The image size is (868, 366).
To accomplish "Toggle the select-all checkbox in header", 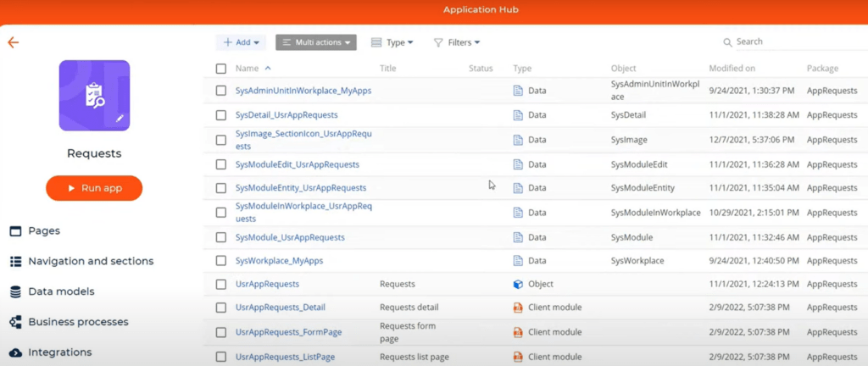I will click(221, 69).
